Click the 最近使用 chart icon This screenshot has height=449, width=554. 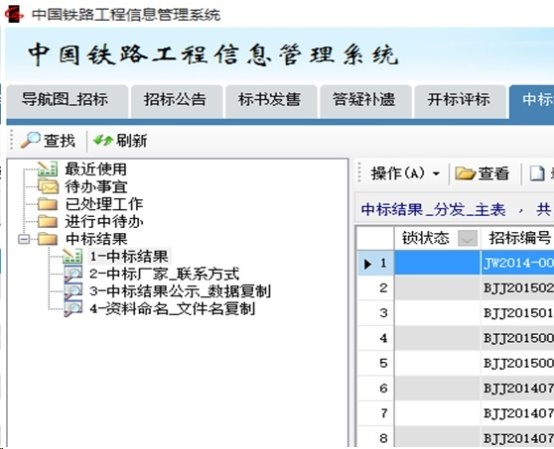pos(48,169)
